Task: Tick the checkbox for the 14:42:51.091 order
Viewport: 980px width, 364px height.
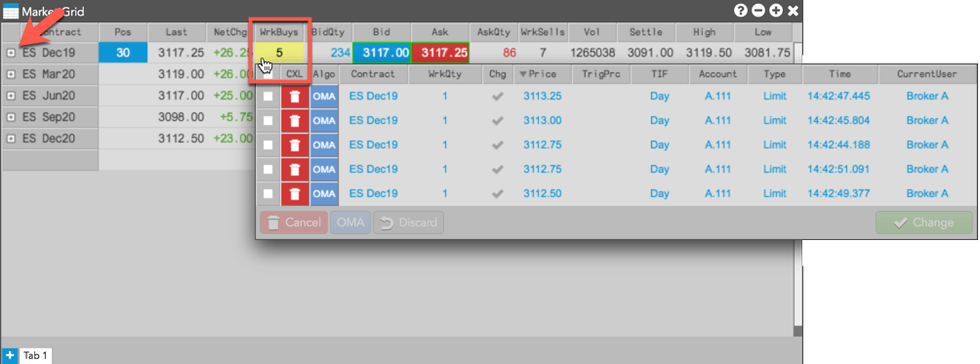Action: tap(268, 169)
